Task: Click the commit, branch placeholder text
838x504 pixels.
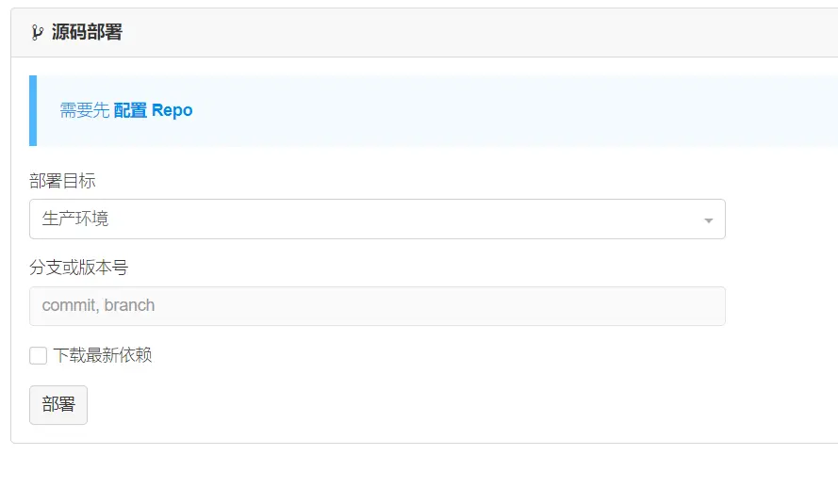Action: [x=98, y=306]
